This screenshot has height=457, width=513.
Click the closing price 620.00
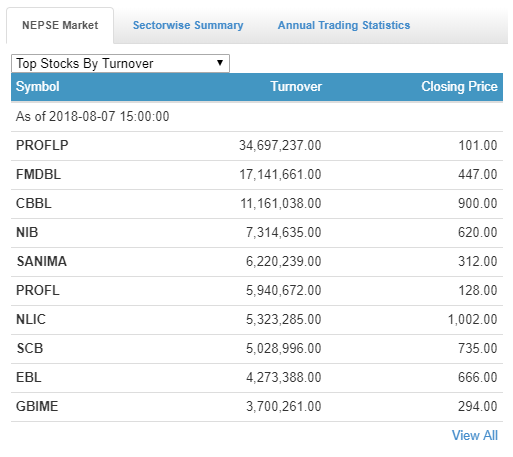point(478,232)
